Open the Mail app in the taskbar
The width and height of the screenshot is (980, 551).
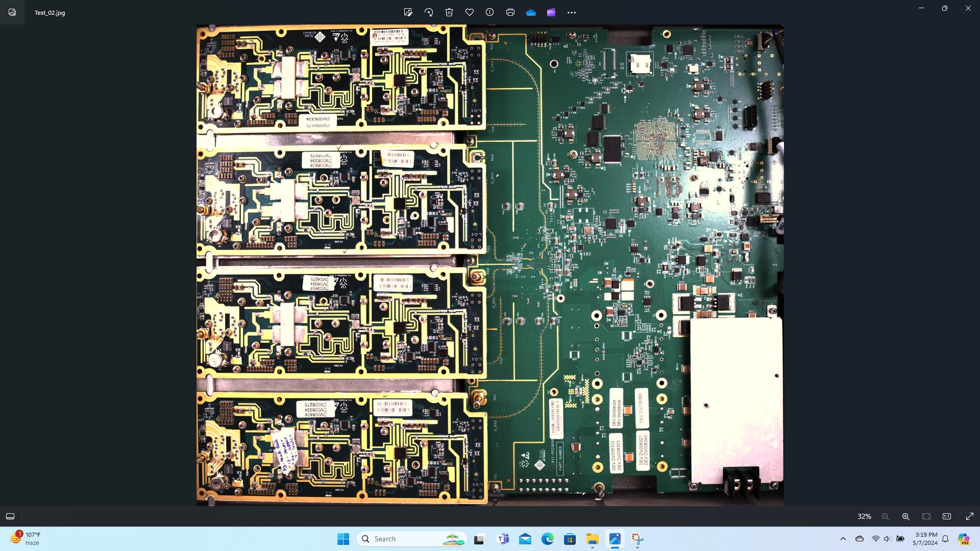(525, 539)
